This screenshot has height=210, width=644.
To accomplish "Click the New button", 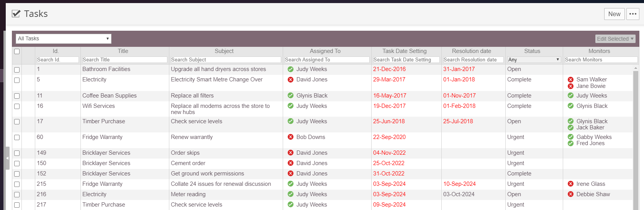I will 615,14.
